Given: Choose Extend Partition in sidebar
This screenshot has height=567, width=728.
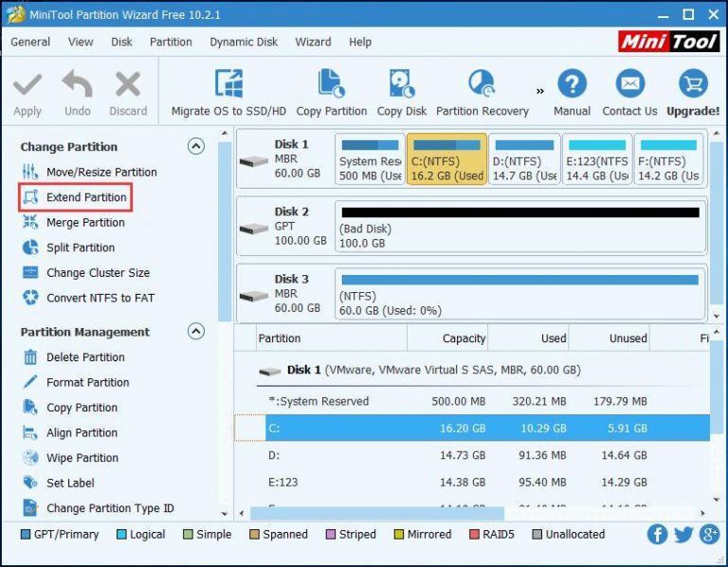Looking at the screenshot, I should coord(75,197).
